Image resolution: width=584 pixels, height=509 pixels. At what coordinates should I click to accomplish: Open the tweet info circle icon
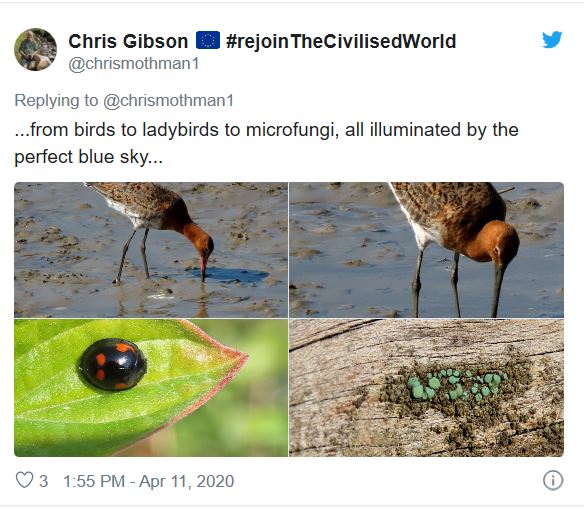pyautogui.click(x=553, y=480)
